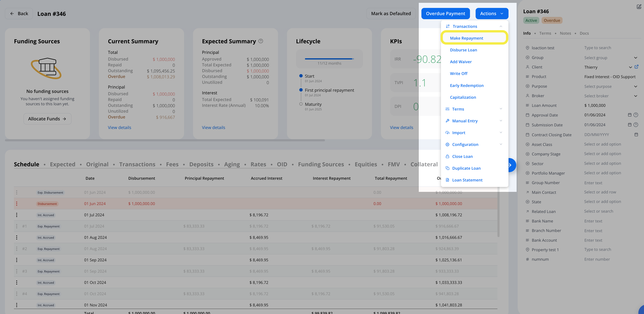This screenshot has width=644, height=314.
Task: Click the edit note icon above Loan #346 panel
Action: pyautogui.click(x=639, y=7)
